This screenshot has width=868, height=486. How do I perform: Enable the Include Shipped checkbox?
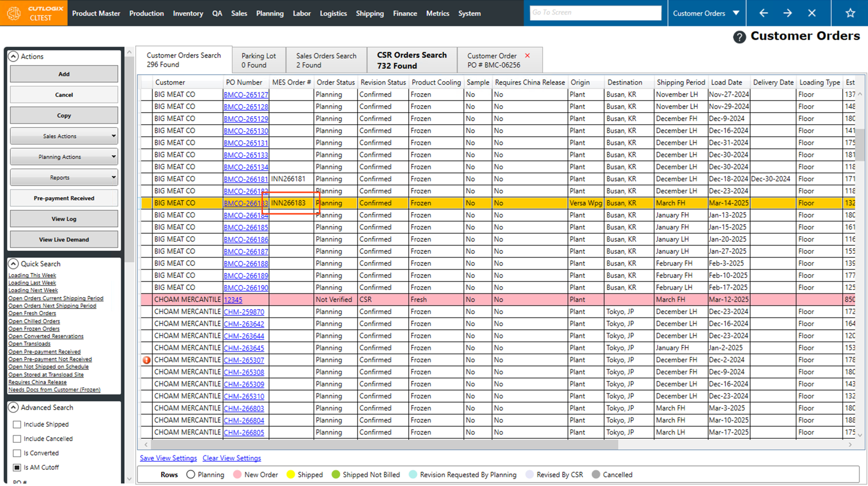click(x=17, y=424)
